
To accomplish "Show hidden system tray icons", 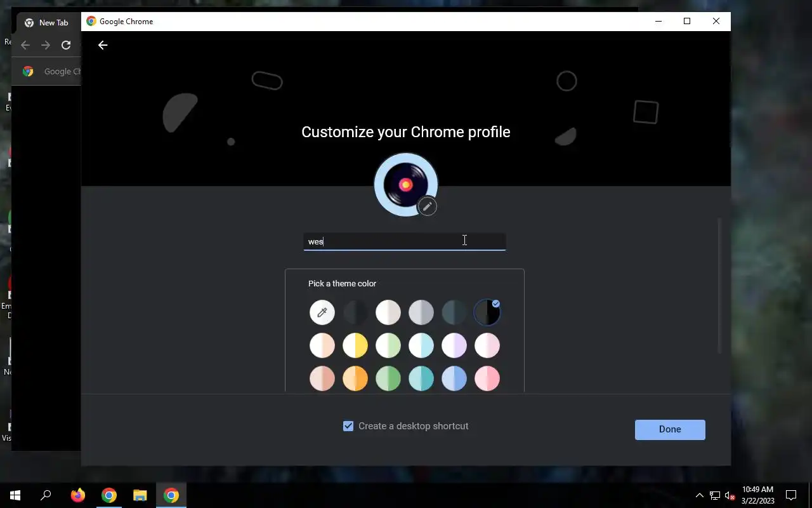I will (700, 495).
